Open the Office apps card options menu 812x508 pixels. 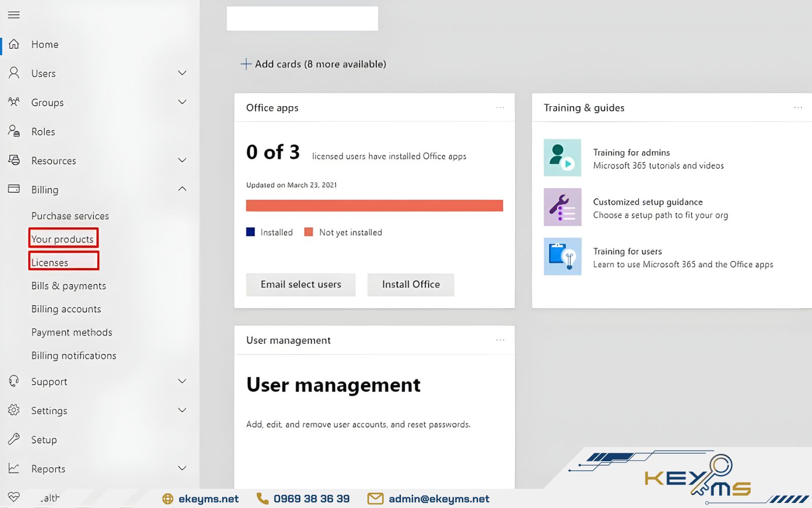tap(500, 107)
